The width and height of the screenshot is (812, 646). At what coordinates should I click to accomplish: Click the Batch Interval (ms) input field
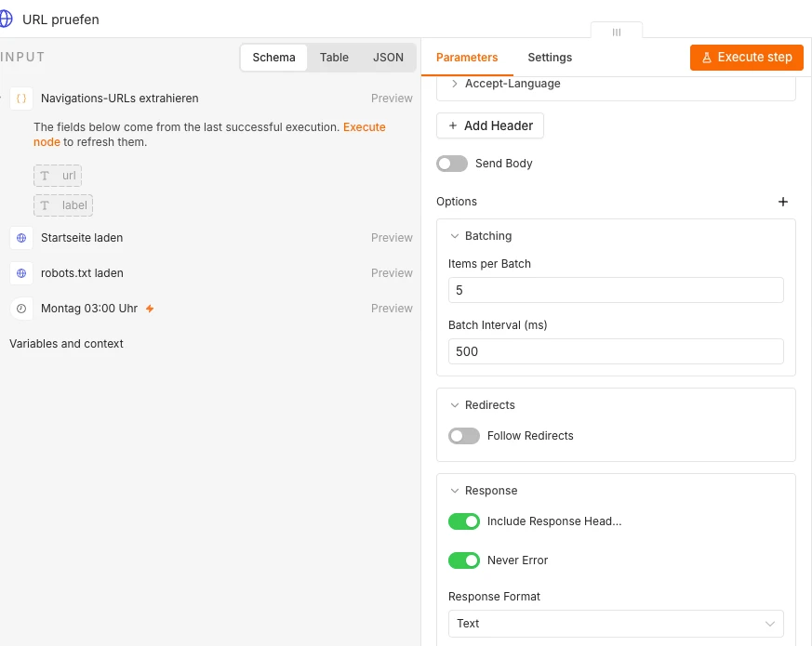(616, 352)
